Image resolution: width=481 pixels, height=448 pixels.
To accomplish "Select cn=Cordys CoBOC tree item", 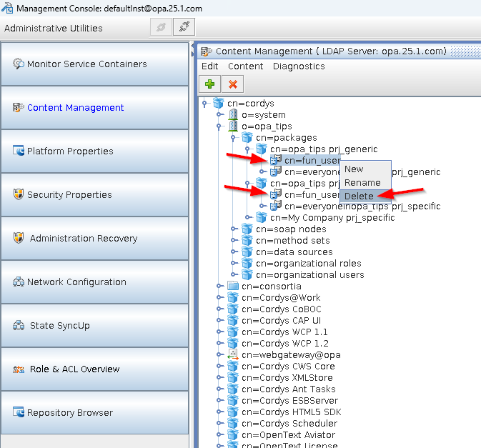I will click(x=281, y=309).
